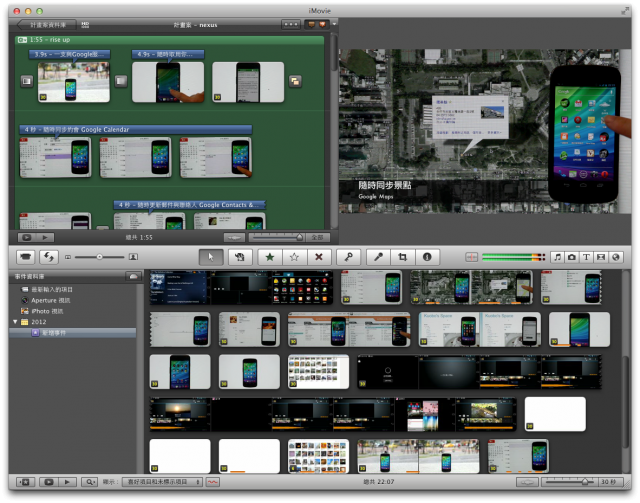
Task: Select the '3.9s' title bar in project
Action: [x=69, y=54]
